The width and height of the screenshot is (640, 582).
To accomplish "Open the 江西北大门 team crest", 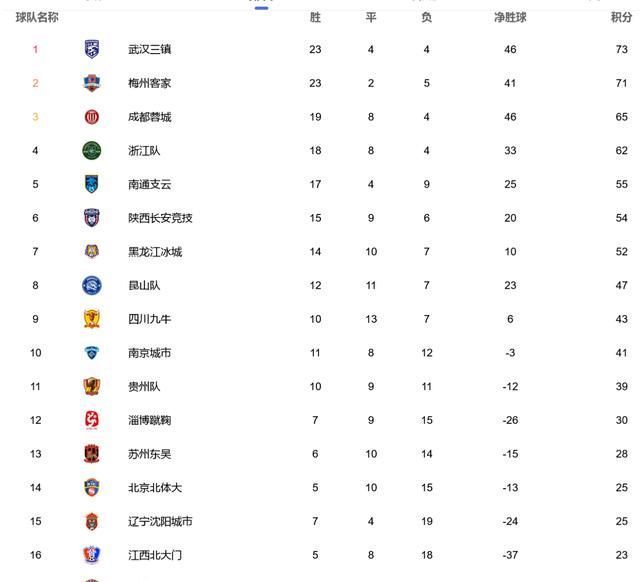I will pyautogui.click(x=92, y=555).
